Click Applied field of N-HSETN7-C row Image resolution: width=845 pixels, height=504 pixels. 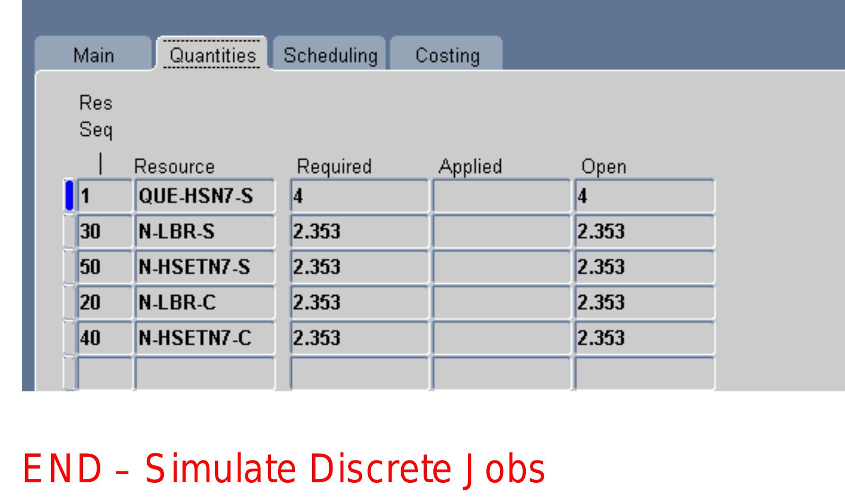(x=502, y=338)
